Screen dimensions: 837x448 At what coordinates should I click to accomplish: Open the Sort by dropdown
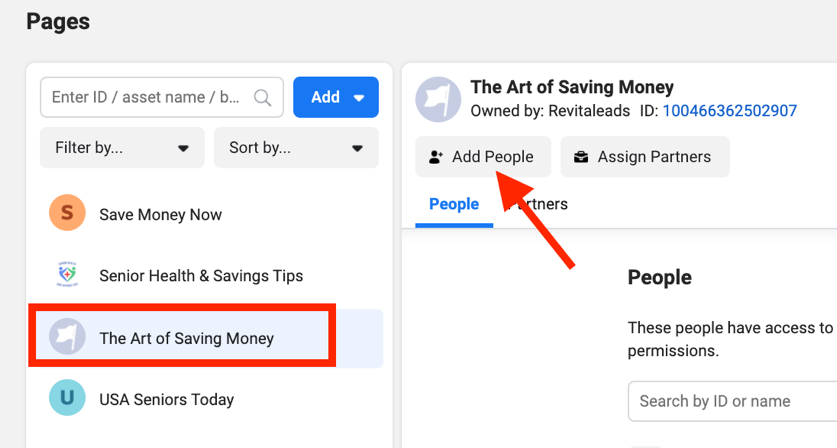coord(296,147)
